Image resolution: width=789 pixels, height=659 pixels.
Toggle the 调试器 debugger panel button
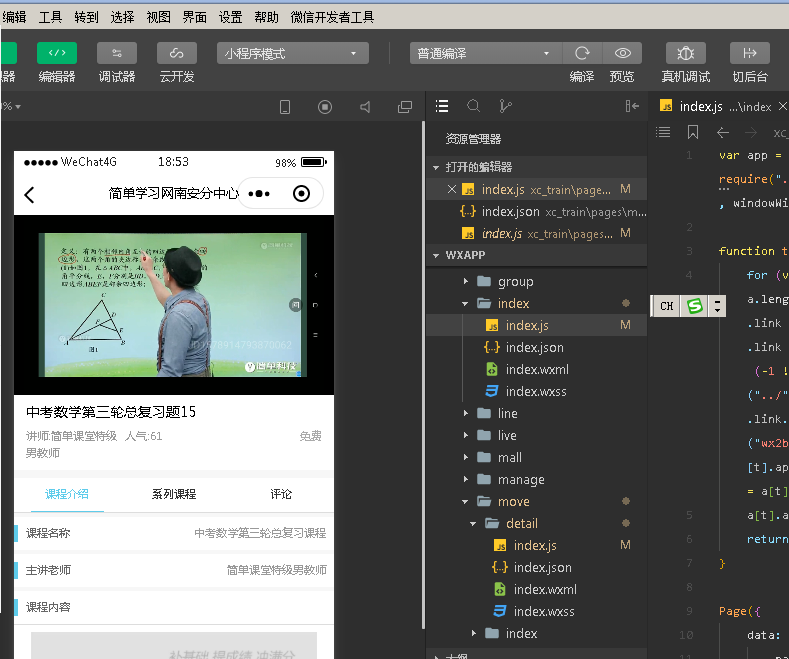click(x=117, y=53)
